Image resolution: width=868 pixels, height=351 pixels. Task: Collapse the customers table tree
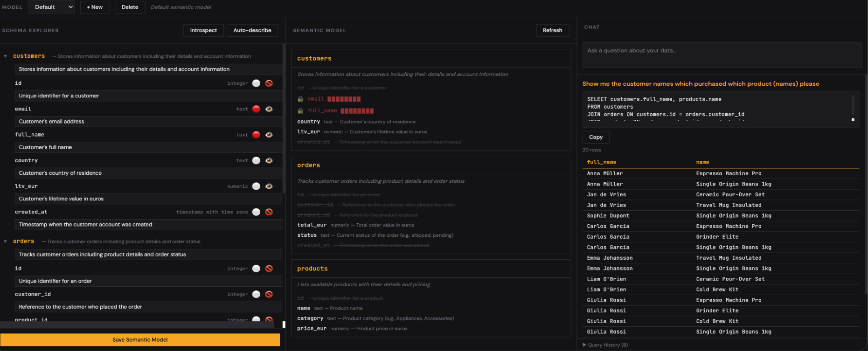click(x=6, y=56)
